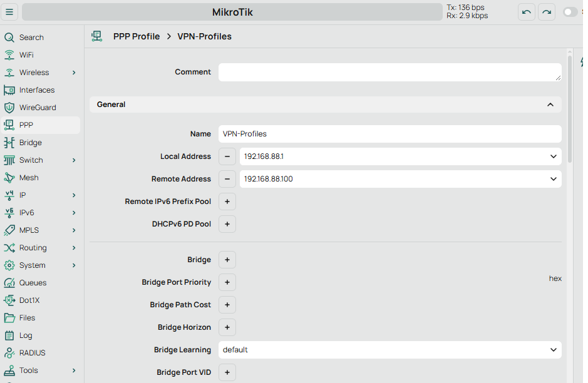Click the RADIUS icon in sidebar
588x383 pixels.
9,353
